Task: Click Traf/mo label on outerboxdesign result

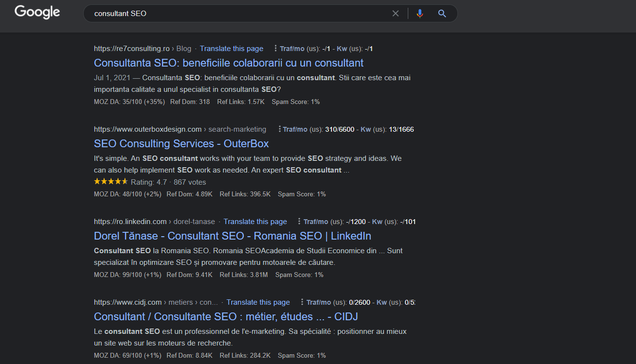Action: click(x=295, y=129)
